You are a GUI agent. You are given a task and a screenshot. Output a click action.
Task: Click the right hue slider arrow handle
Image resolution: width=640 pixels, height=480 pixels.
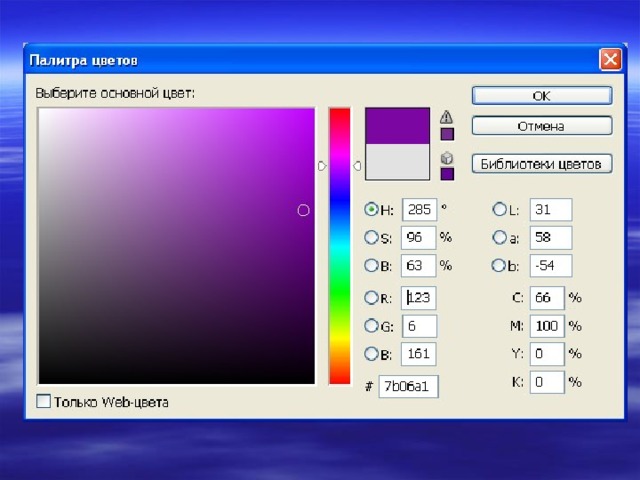click(x=357, y=166)
